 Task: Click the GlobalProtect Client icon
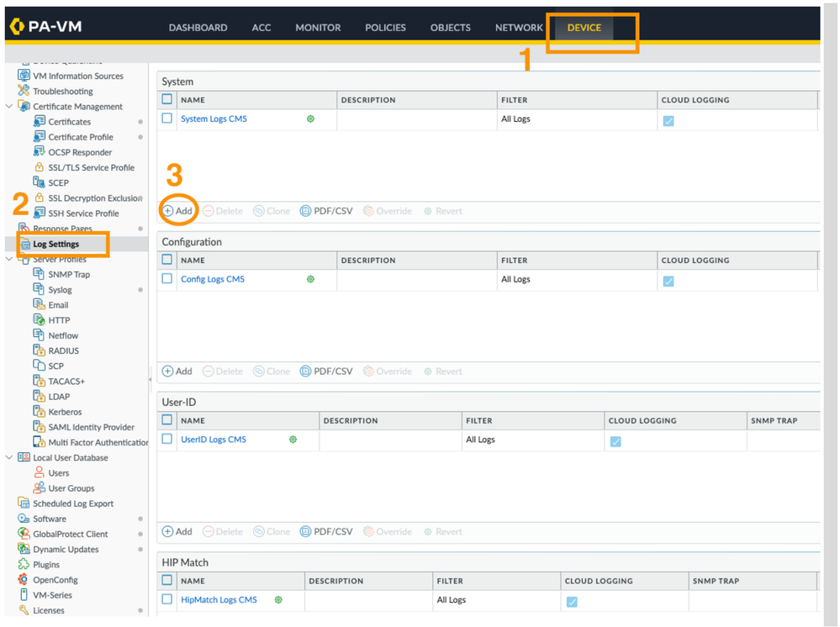pos(24,534)
